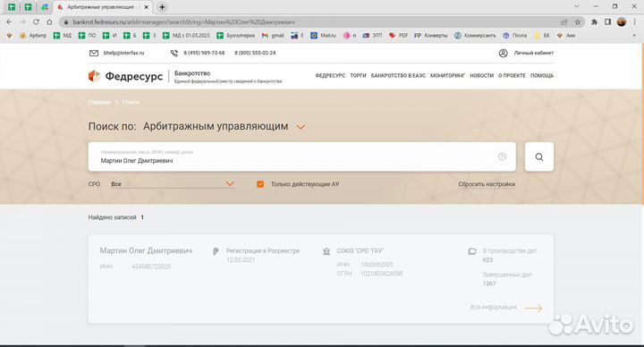Click Сбросить настройки link
Viewport: 644px width, 347px height.
[487, 184]
